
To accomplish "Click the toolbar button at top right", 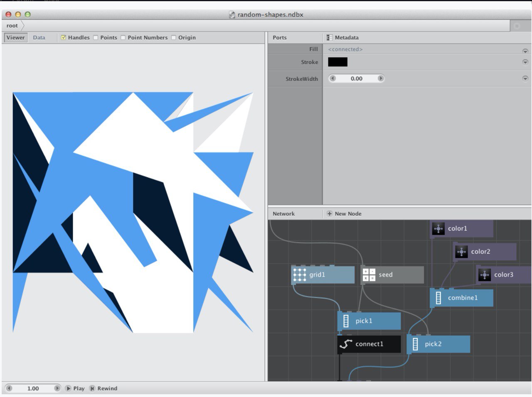I will (x=517, y=26).
